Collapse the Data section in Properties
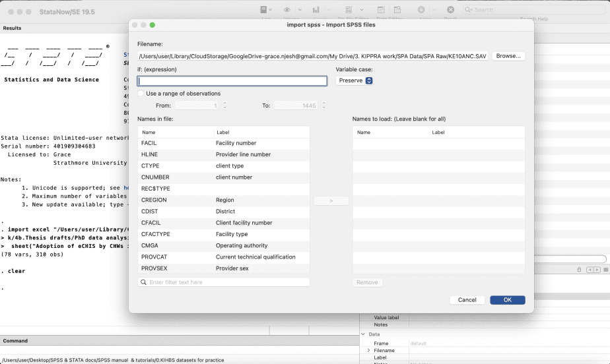The width and height of the screenshot is (610, 364). pos(362,334)
